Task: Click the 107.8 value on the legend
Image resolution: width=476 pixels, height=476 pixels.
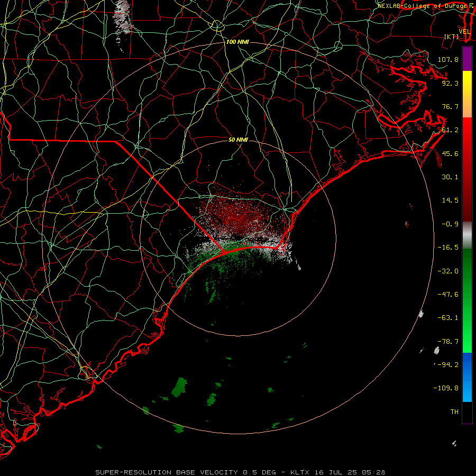Action: pyautogui.click(x=448, y=59)
